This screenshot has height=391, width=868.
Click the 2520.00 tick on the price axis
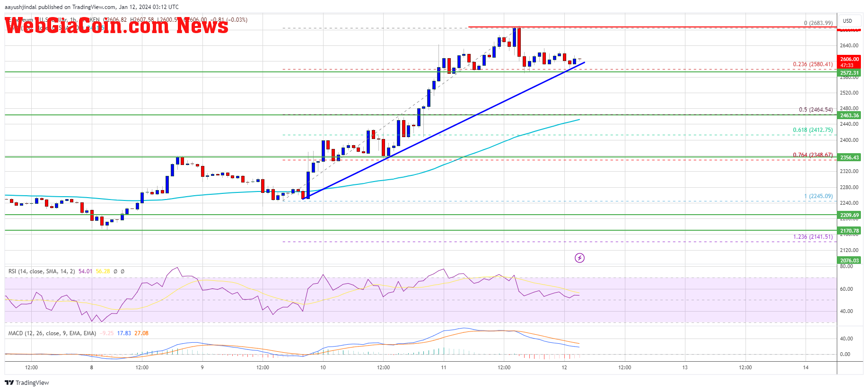(x=849, y=93)
